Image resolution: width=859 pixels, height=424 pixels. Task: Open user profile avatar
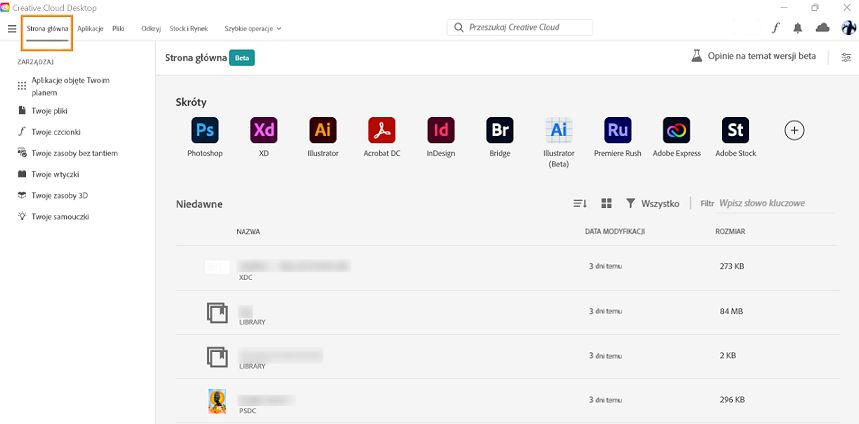click(x=849, y=27)
